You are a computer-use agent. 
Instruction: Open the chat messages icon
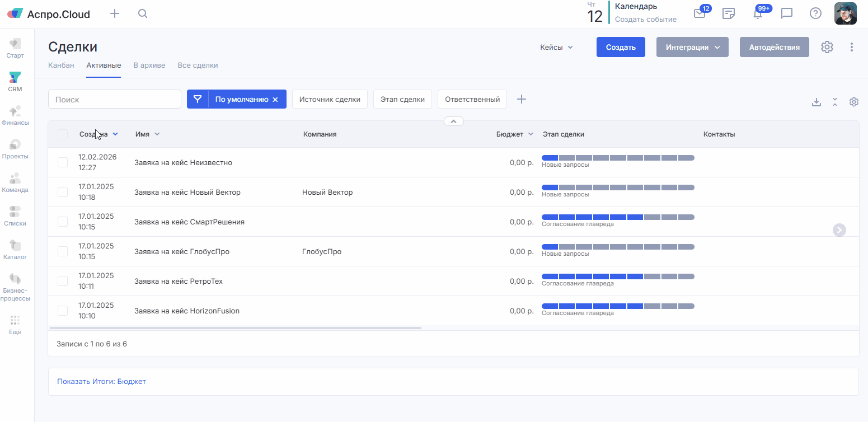pos(787,13)
